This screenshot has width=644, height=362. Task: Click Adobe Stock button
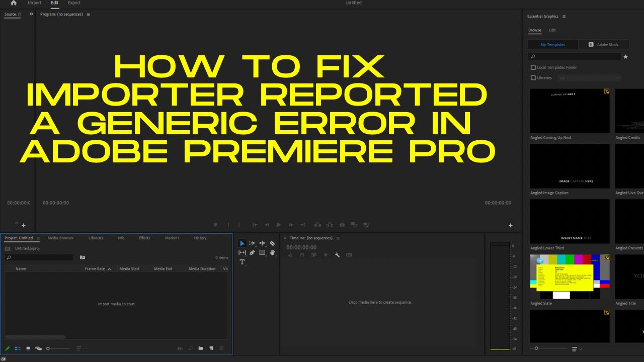pos(604,44)
